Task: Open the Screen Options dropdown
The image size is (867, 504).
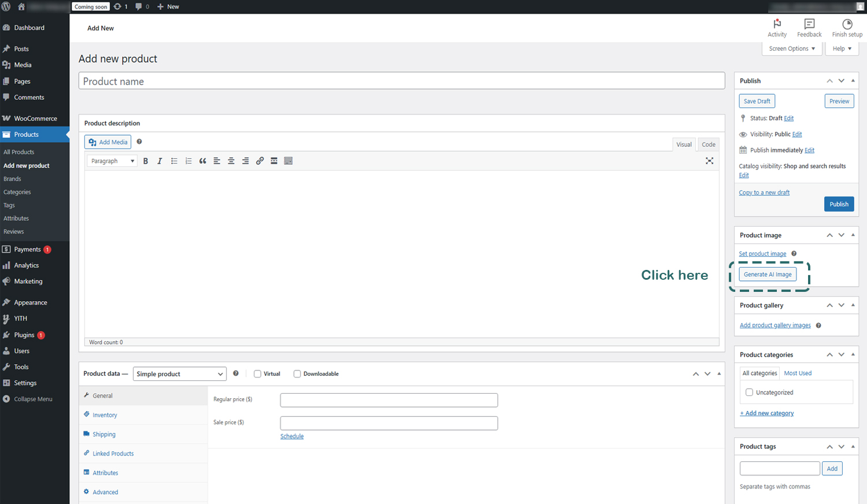Action: (791, 49)
